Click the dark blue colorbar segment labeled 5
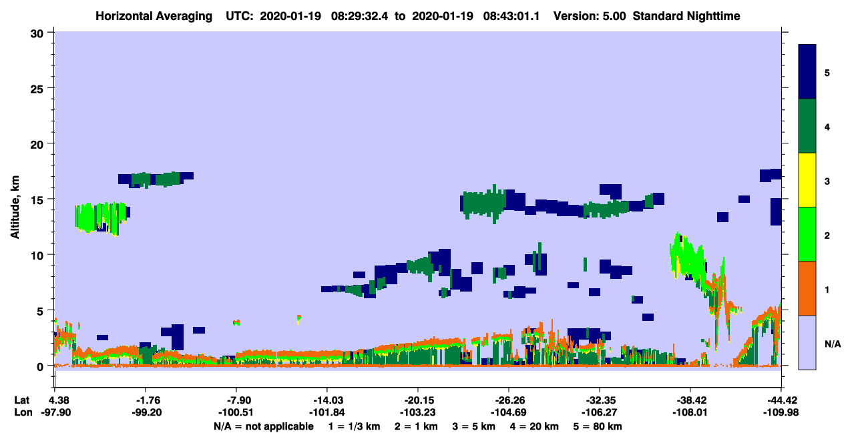 click(x=808, y=72)
